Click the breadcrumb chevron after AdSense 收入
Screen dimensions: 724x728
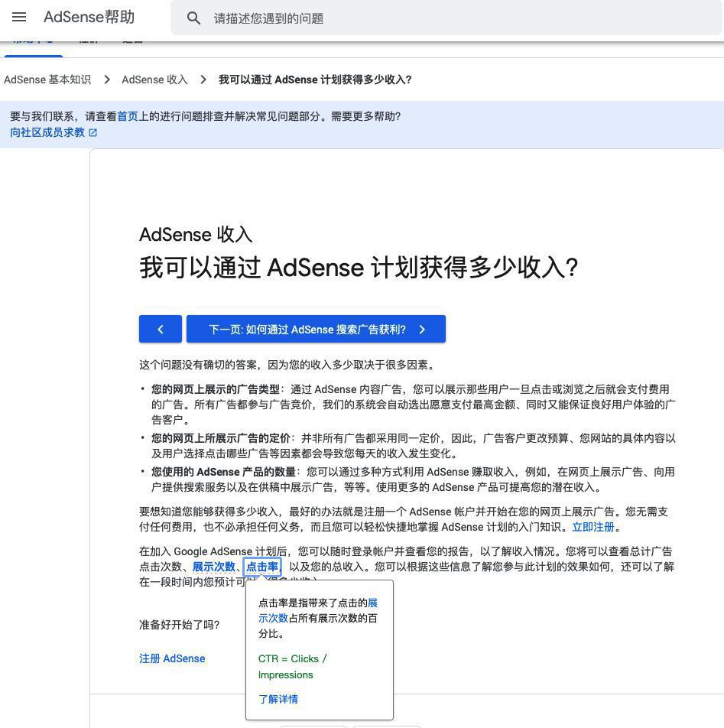click(x=203, y=80)
